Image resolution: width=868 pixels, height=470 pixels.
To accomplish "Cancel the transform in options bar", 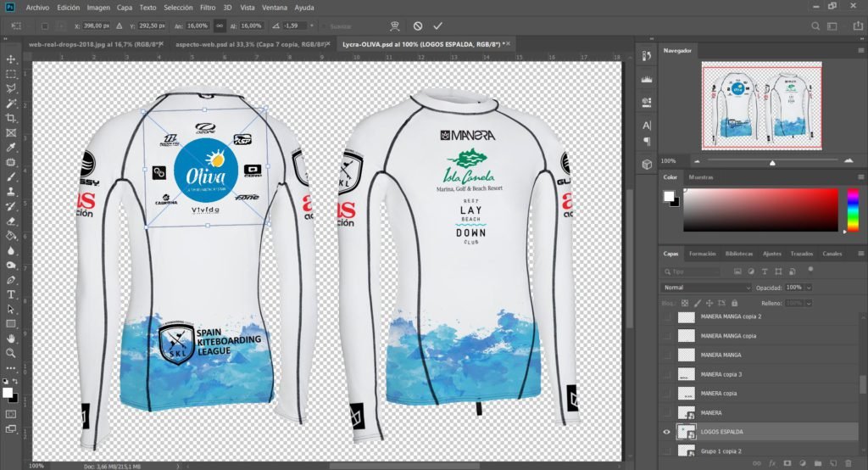I will (x=418, y=26).
